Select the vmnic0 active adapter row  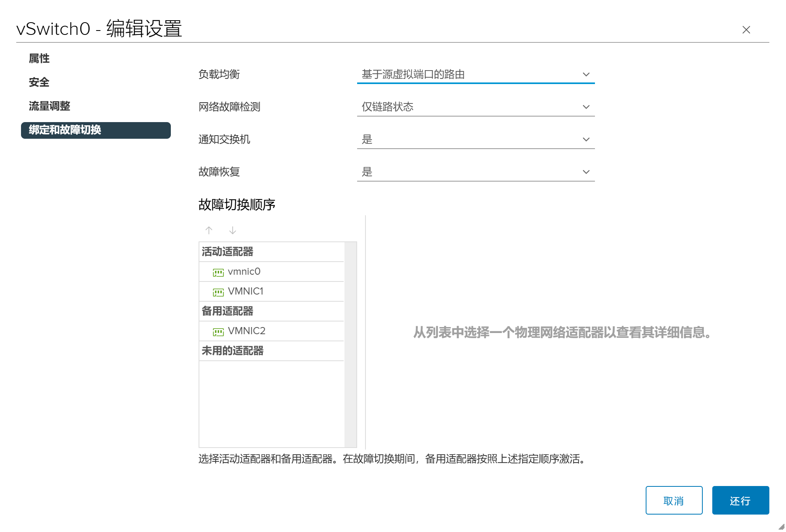(271, 272)
